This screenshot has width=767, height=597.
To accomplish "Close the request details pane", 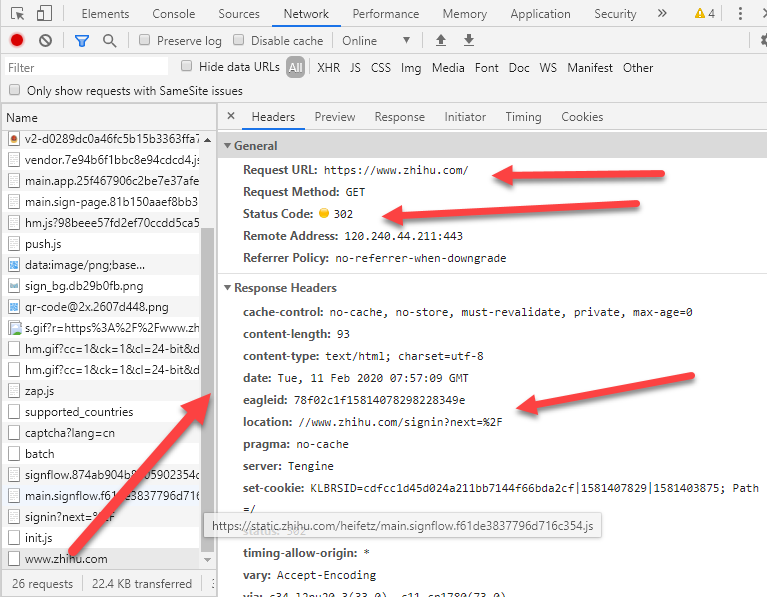I will pyautogui.click(x=231, y=116).
